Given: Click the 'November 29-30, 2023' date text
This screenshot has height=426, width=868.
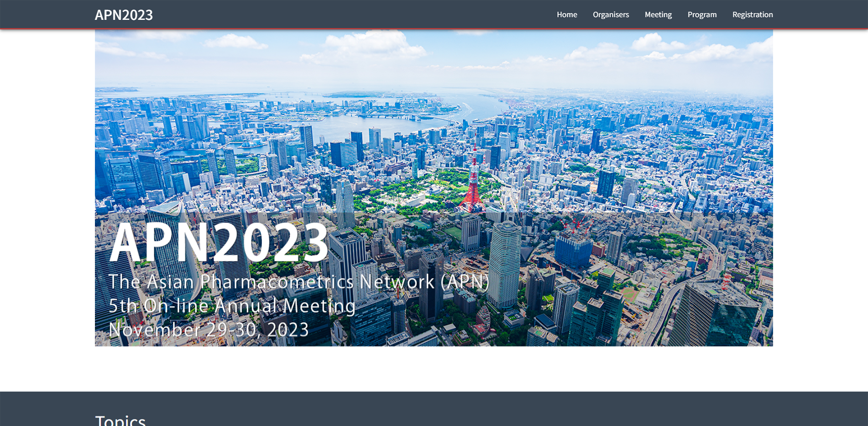Looking at the screenshot, I should [x=209, y=330].
